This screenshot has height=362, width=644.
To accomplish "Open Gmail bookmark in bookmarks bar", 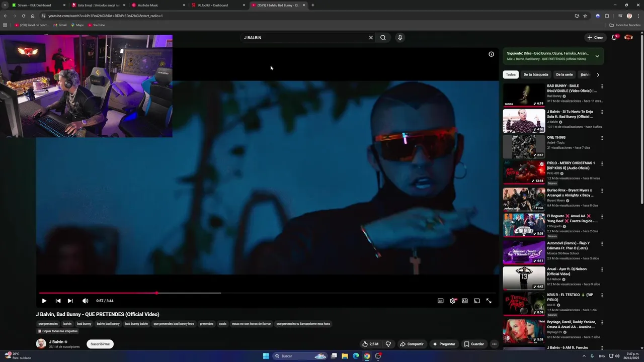I will [x=60, y=25].
